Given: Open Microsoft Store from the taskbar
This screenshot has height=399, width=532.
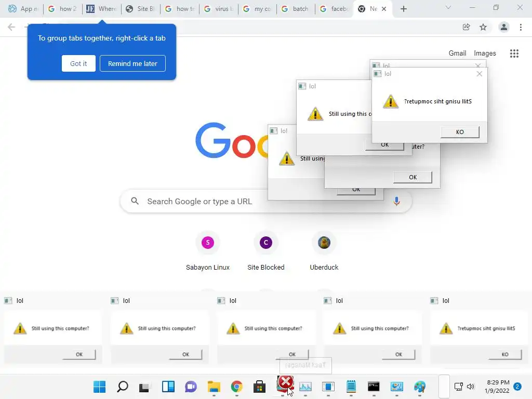Looking at the screenshot, I should coord(259,387).
